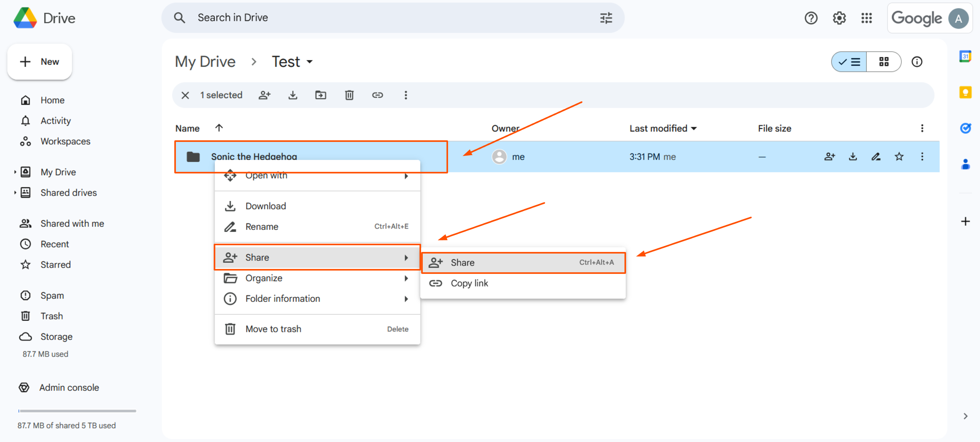Viewport: 980px width, 442px height.
Task: Deselect the file using the X button
Action: (185, 95)
